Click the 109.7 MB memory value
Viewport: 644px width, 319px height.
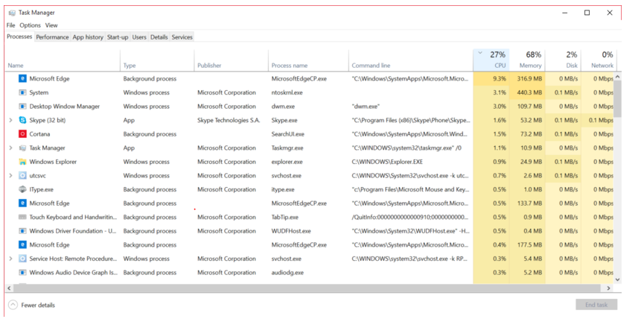[x=529, y=107]
